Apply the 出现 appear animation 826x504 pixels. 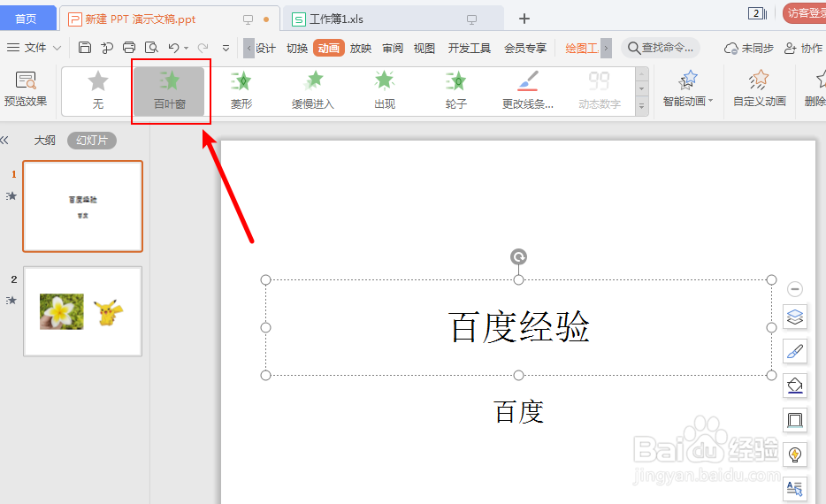click(x=385, y=91)
